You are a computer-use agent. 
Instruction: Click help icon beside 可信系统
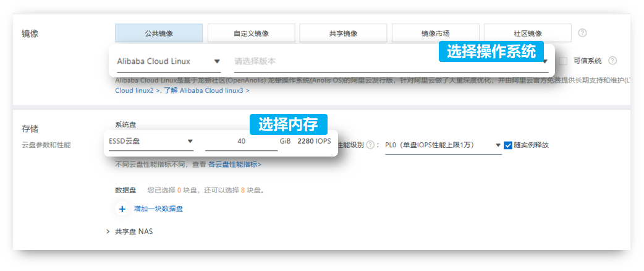pos(612,61)
